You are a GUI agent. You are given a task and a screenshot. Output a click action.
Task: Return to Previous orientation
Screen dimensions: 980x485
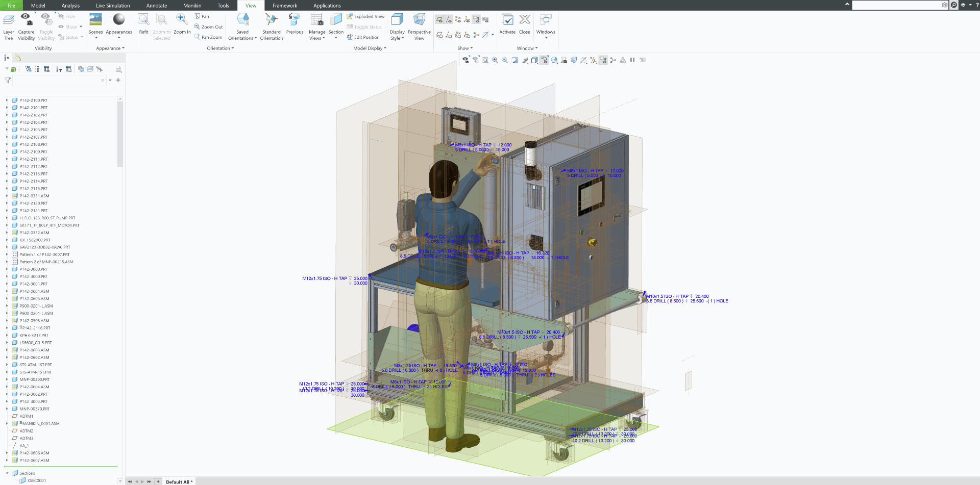pos(295,24)
